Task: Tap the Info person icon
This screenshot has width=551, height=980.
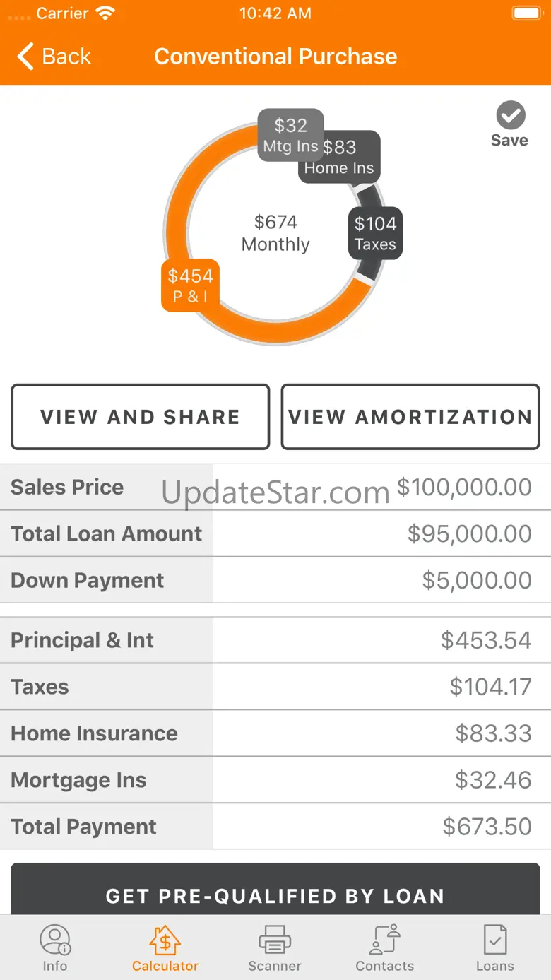Action: pos(54,940)
